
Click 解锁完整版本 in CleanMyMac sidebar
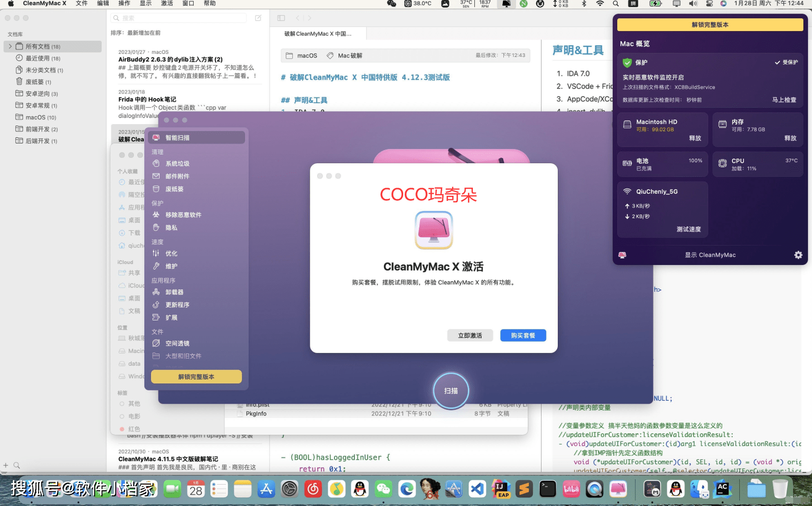pos(196,377)
